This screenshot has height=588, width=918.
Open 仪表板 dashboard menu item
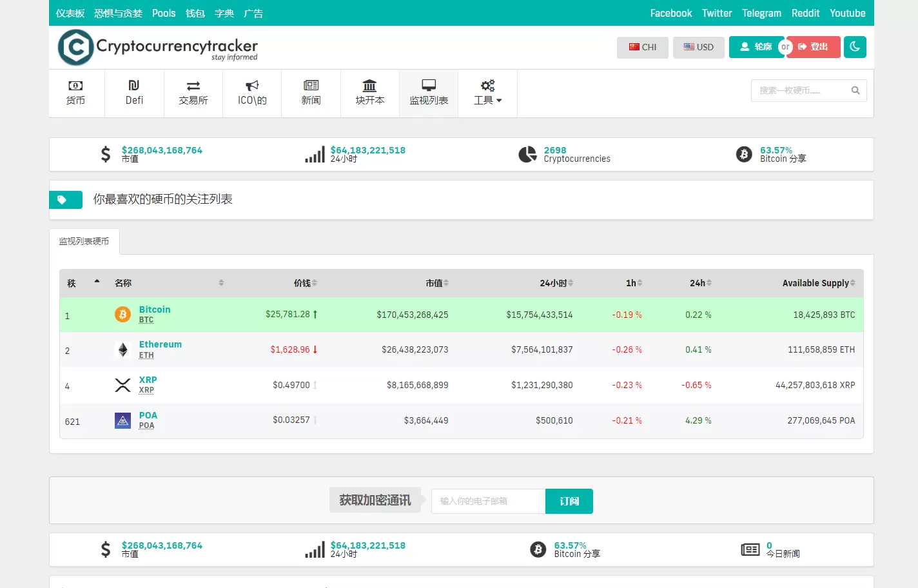[70, 13]
